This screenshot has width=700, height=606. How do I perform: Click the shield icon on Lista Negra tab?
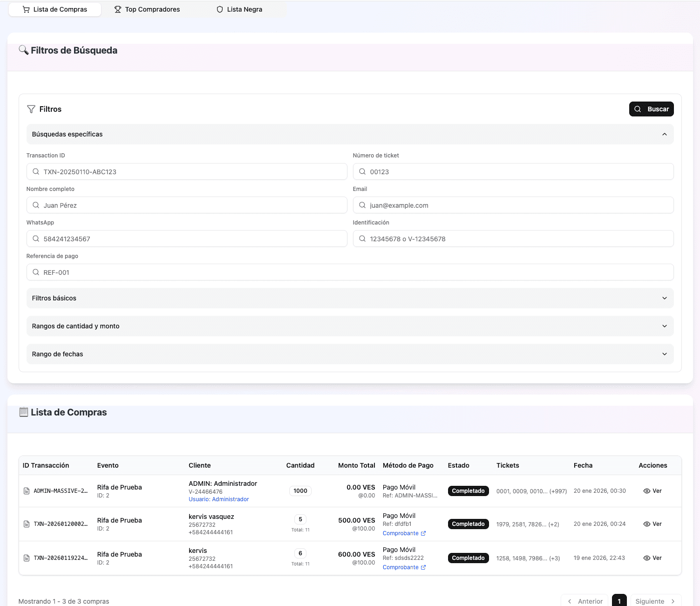pyautogui.click(x=220, y=9)
